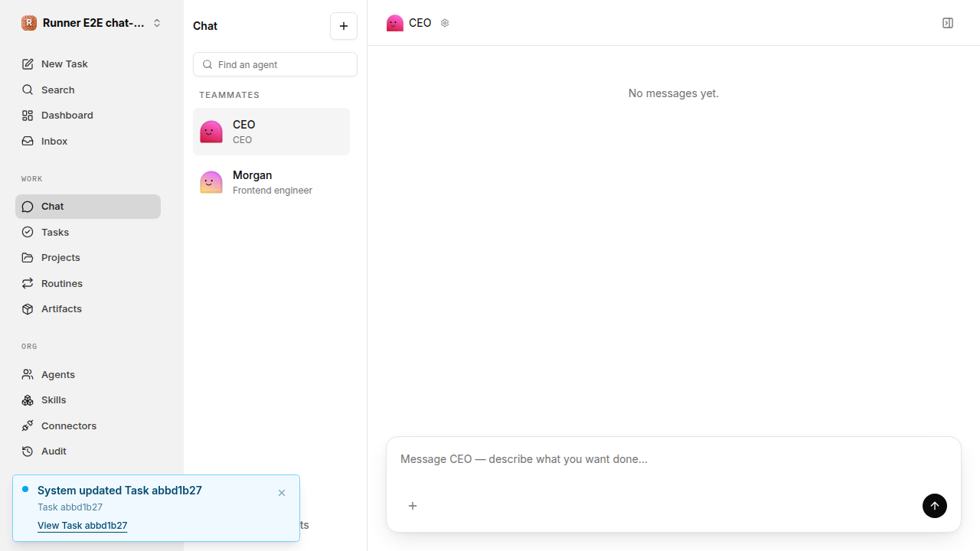Expand the Runner E2E workspace switcher

tap(92, 23)
